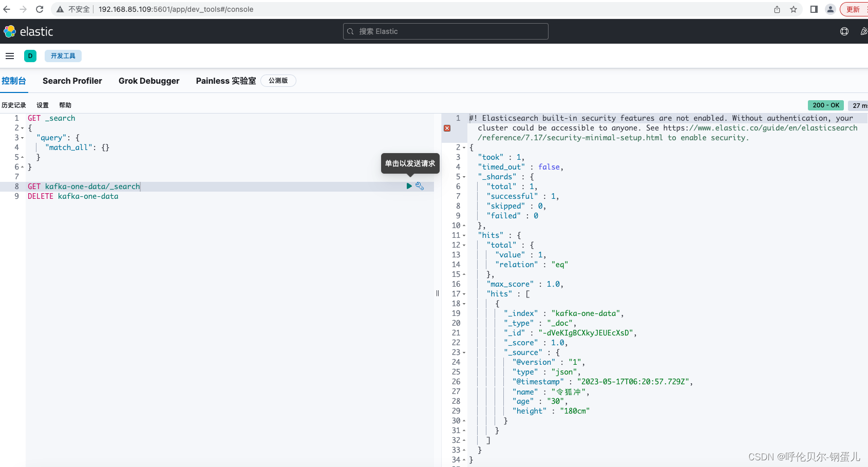The width and height of the screenshot is (868, 467).
Task: Open 设置 settings
Action: [43, 105]
